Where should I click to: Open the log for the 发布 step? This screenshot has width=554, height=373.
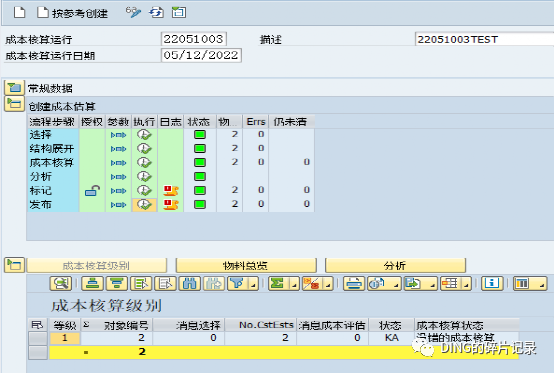pos(171,205)
